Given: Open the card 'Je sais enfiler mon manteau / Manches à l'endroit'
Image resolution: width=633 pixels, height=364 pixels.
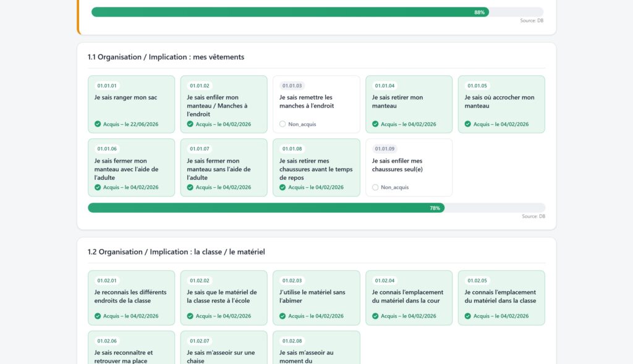Looking at the screenshot, I should coord(224,104).
